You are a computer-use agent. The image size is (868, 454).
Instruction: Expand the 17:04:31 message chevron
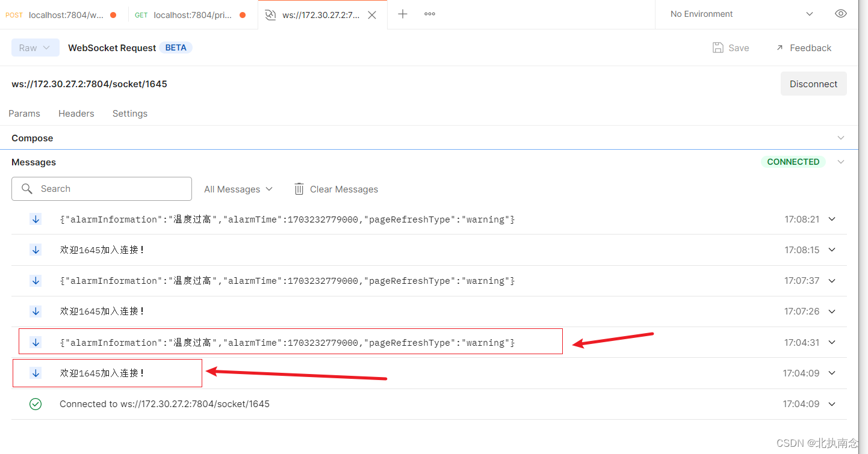[x=832, y=342]
